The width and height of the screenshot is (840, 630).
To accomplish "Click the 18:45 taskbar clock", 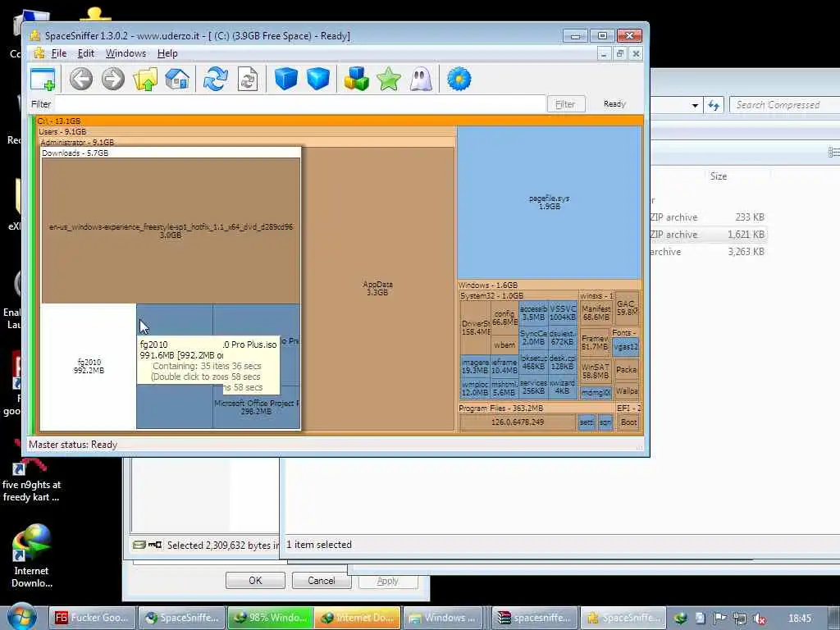I will (x=800, y=619).
